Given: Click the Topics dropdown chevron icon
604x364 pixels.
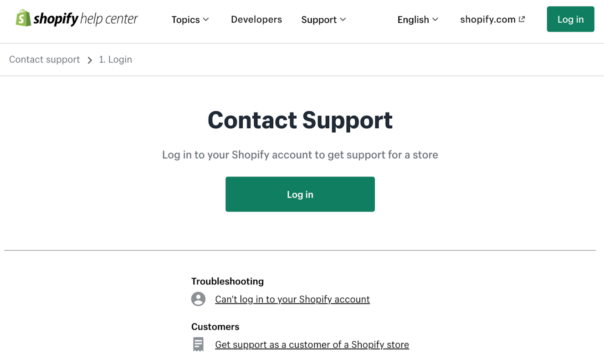Looking at the screenshot, I should tap(206, 20).
